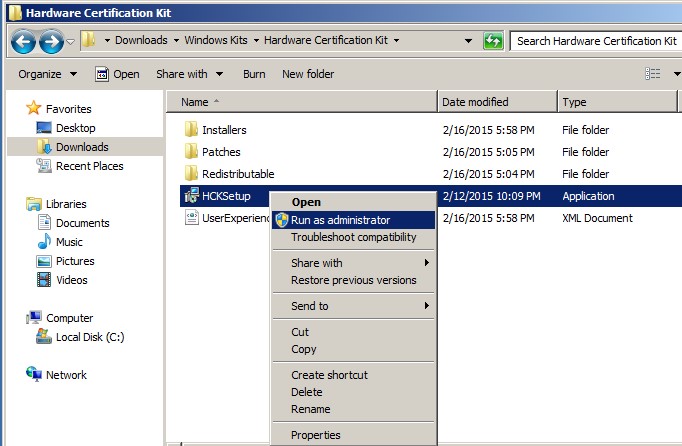The image size is (682, 446).
Task: Click the 2/12/2015 10:09 PM date cell
Action: coord(491,196)
